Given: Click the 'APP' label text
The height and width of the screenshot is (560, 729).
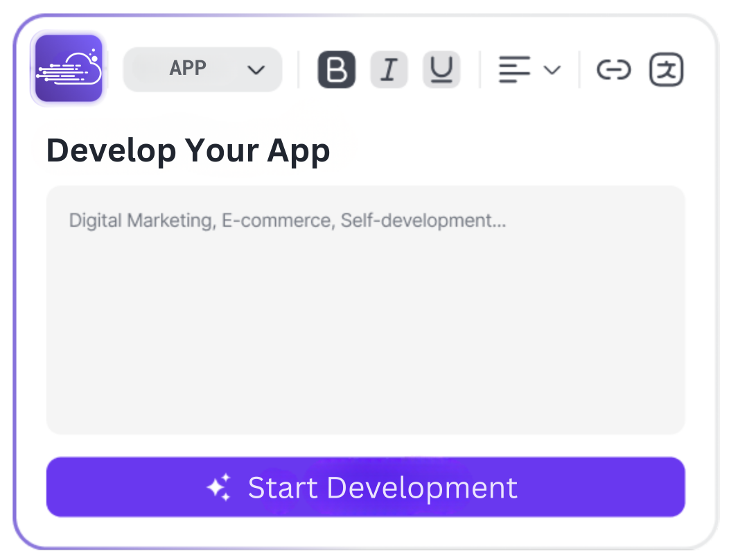Looking at the screenshot, I should 188,69.
